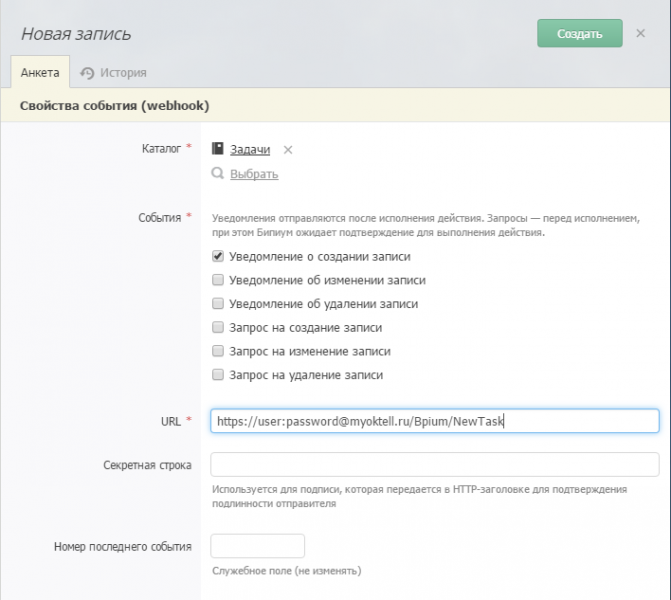Click the Каталог field label
671x600 pixels.
coord(161,149)
